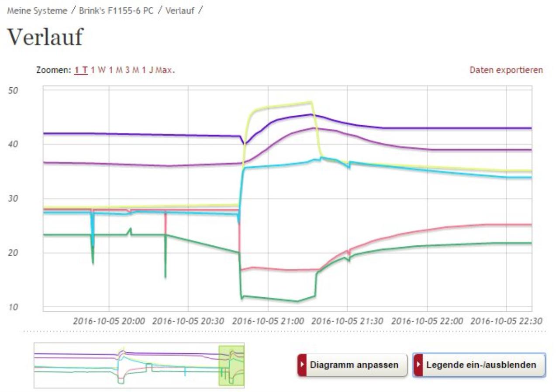Click the Daten exportieren link
This screenshot has height=392, width=559.
point(506,70)
